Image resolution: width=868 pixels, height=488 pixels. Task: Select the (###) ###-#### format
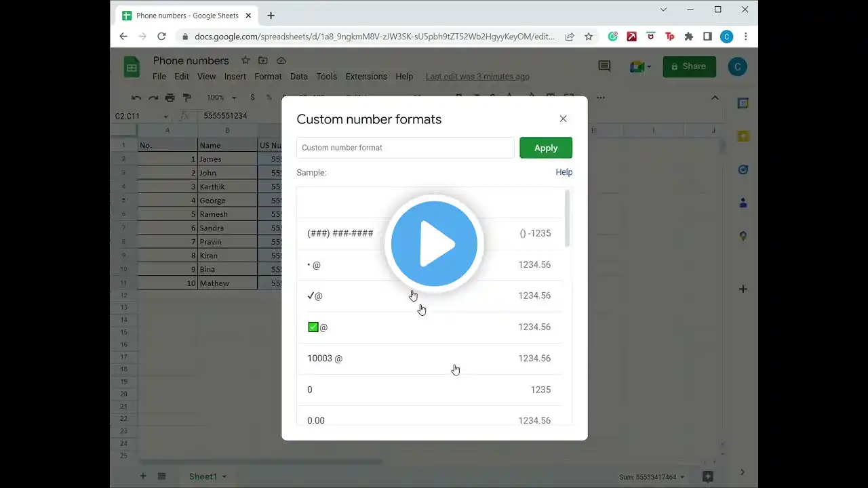[x=429, y=233]
